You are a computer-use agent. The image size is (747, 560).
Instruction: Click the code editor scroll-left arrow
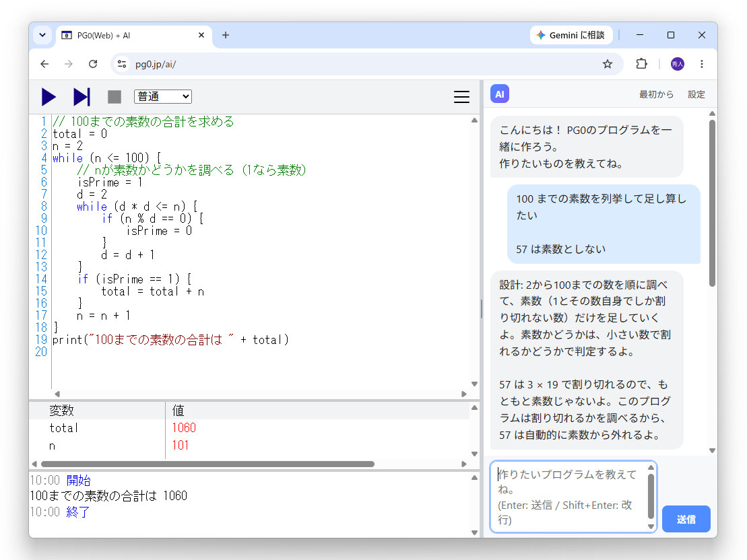pyautogui.click(x=57, y=394)
